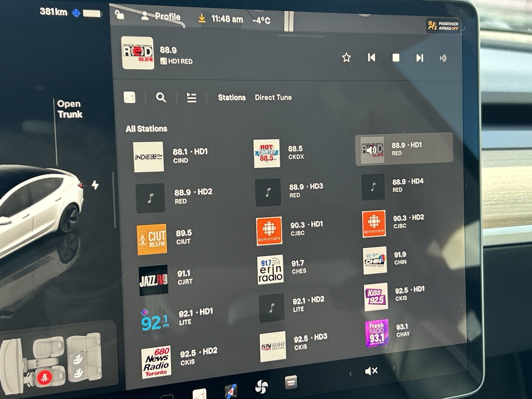The image size is (532, 399).
Task: Open the radio search magnifier icon
Action: tap(161, 97)
